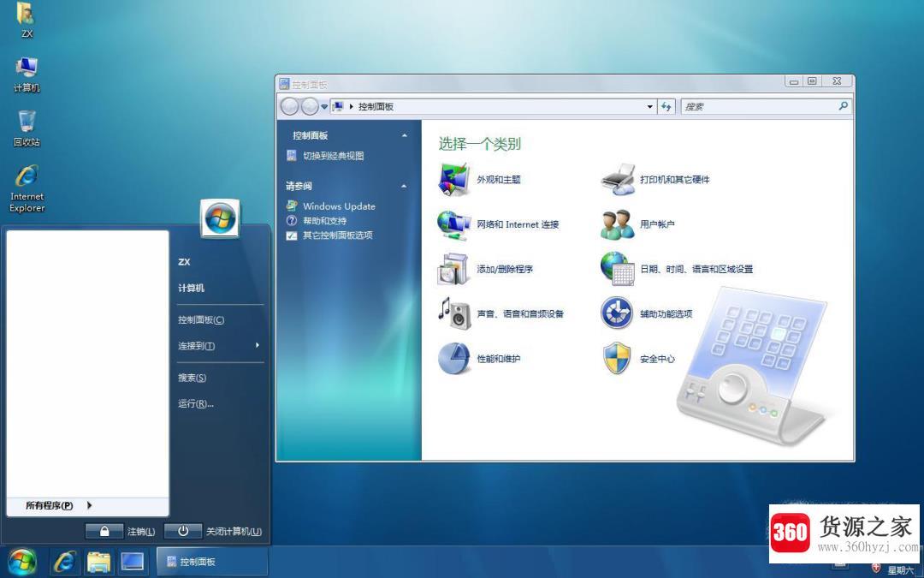This screenshot has width=924, height=578.
Task: Click the Windows Update sidebar icon
Action: click(x=291, y=206)
